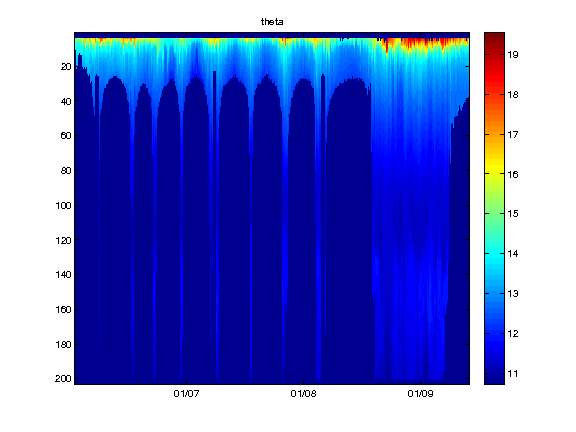The width and height of the screenshot is (576, 432).
Task: Click the colorbar label 13
Action: (x=513, y=294)
